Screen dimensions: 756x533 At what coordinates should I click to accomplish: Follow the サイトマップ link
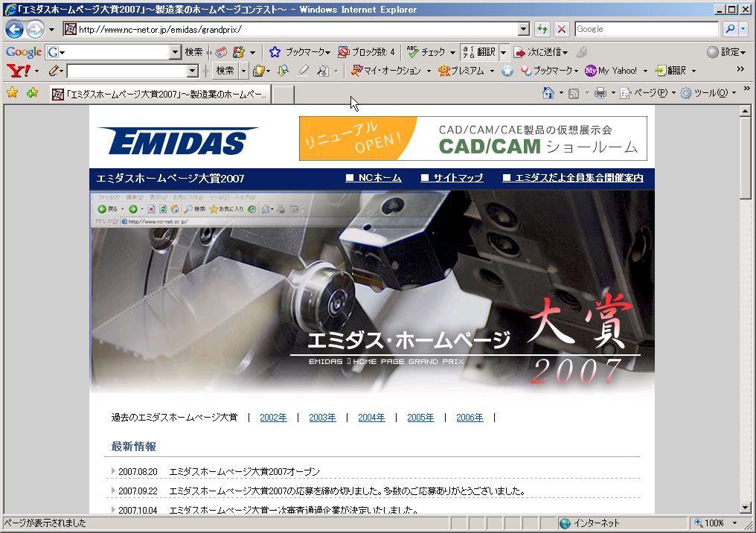[452, 178]
